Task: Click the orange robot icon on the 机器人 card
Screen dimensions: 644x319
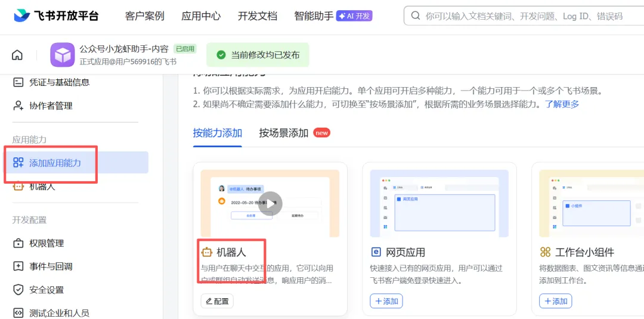Action: [x=206, y=252]
